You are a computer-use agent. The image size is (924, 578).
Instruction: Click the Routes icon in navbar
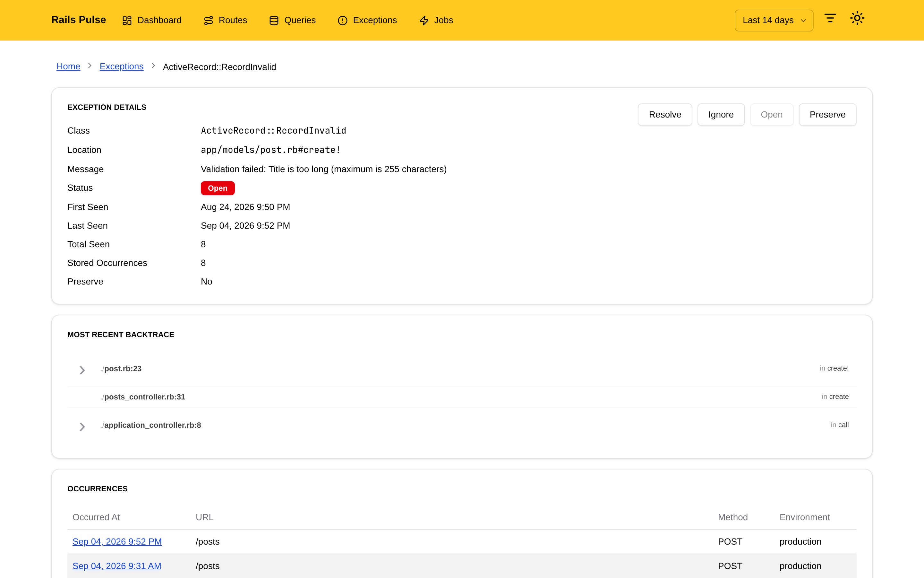pos(209,20)
